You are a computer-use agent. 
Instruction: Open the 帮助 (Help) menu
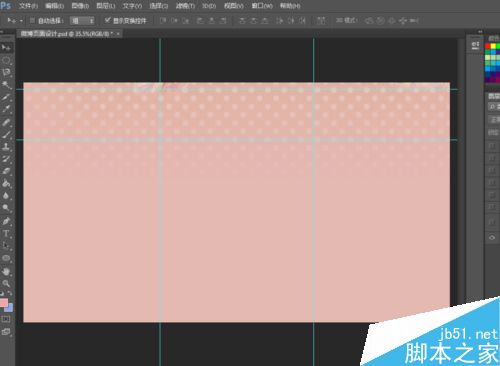tap(290, 6)
